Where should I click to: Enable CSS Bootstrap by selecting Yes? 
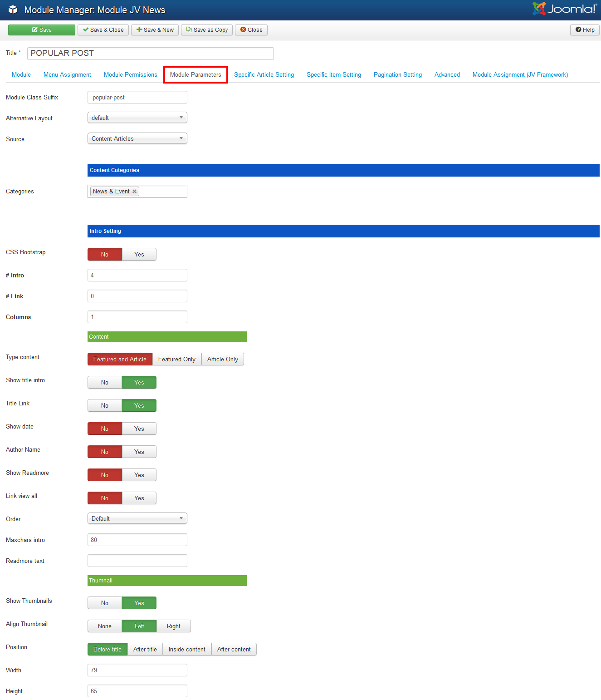tap(139, 255)
